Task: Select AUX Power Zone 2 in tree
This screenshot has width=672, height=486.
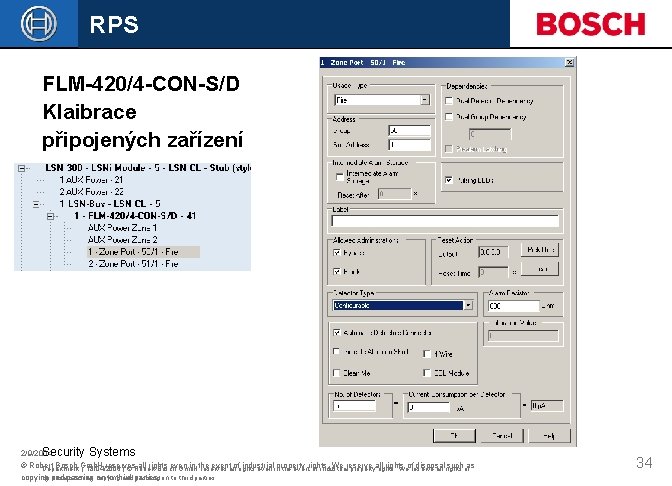Action: click(123, 240)
